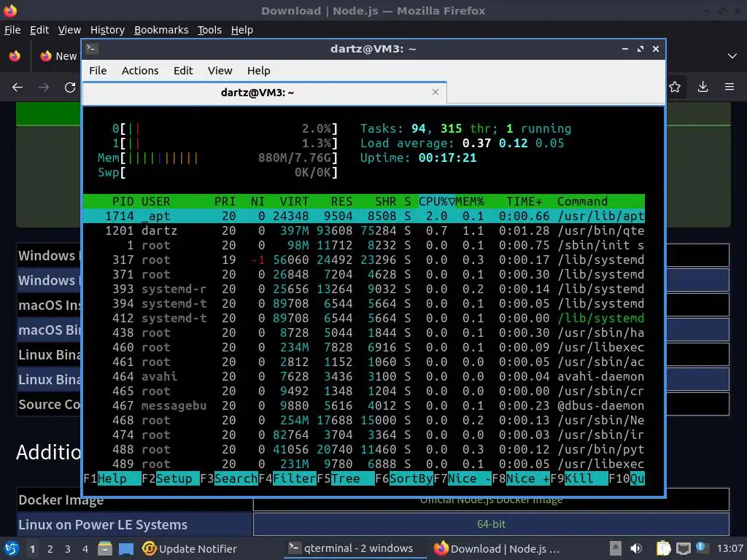Click CPU 0 usage meter in htop
747x560 pixels.
click(x=225, y=128)
